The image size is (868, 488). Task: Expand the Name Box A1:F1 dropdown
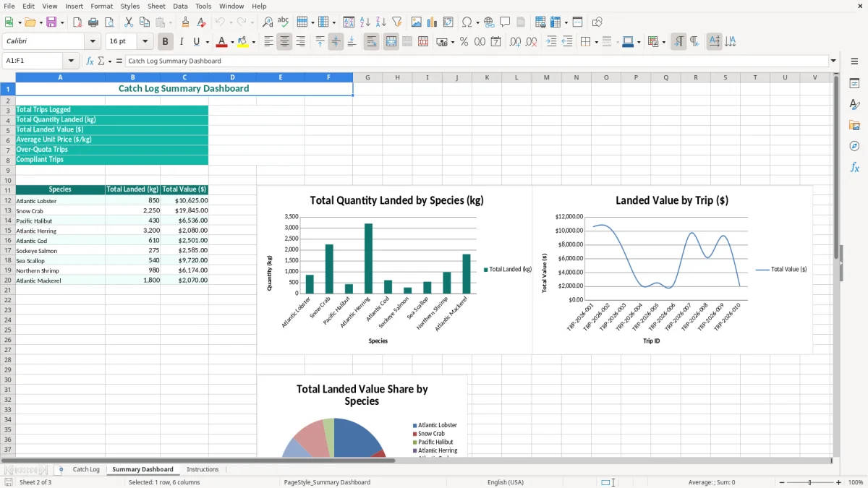(x=71, y=61)
